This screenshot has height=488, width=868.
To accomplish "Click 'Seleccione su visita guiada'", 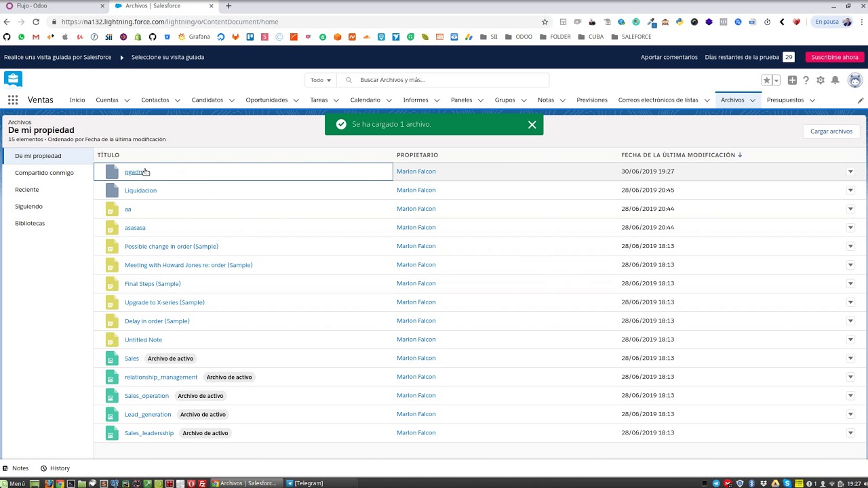I will (x=167, y=58).
